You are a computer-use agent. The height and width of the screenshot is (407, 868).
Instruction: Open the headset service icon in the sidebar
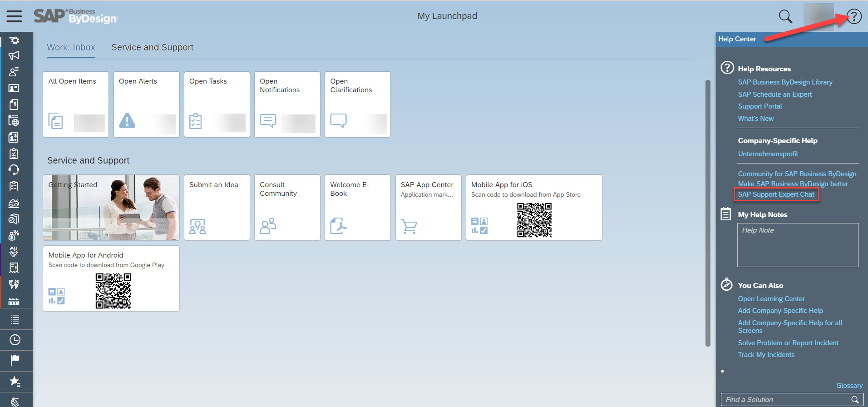pos(14,170)
